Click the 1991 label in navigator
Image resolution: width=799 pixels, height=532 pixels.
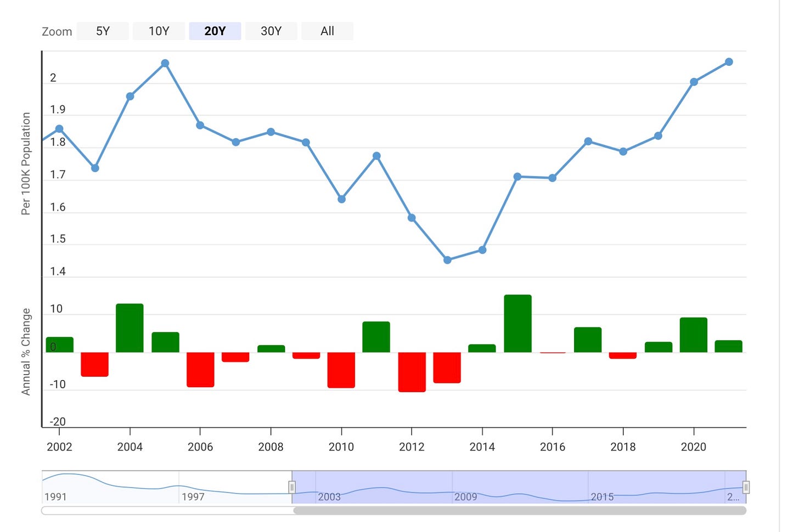click(55, 497)
